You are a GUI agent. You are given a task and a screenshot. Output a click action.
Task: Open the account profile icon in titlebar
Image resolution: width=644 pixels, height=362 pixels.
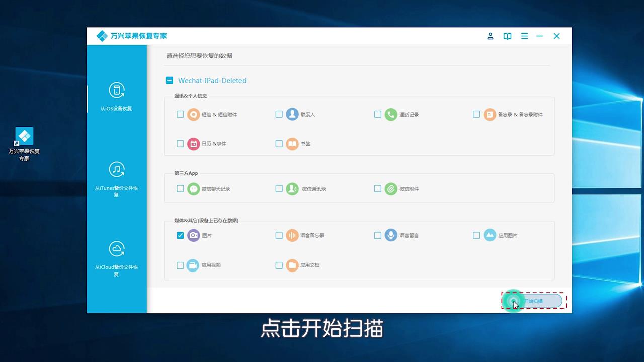(490, 36)
